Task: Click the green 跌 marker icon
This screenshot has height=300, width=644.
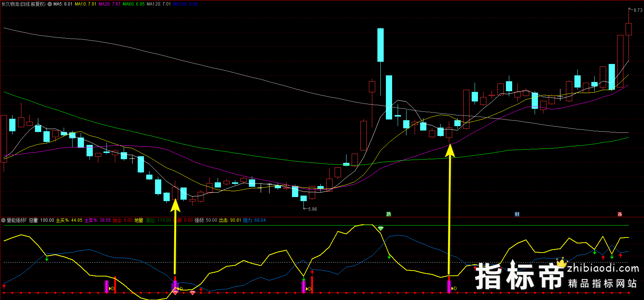Action: click(388, 214)
